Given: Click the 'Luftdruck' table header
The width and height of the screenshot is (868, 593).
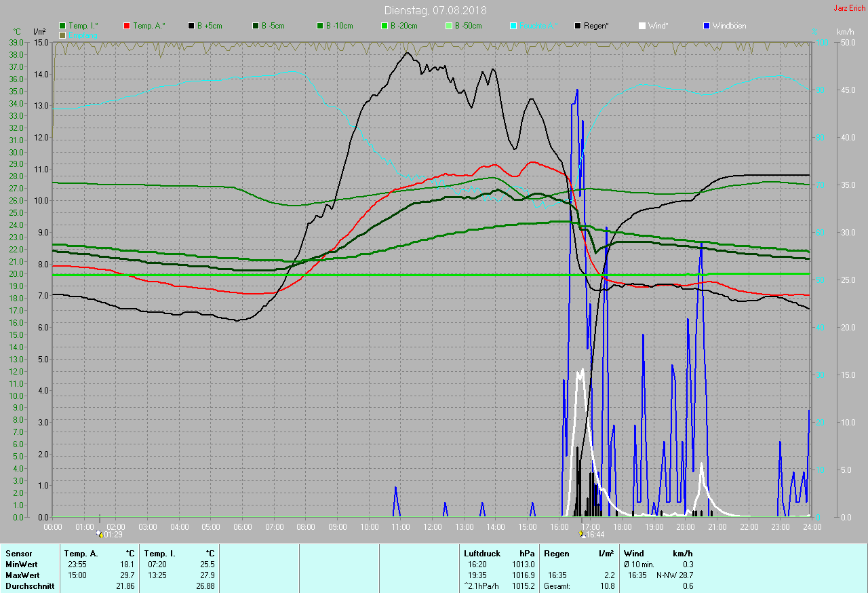Looking at the screenshot, I should 482,554.
